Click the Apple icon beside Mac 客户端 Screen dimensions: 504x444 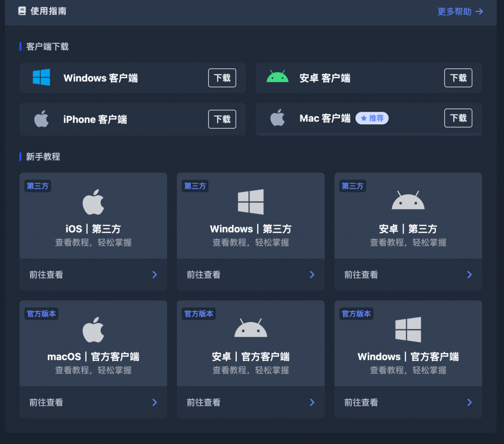point(278,118)
